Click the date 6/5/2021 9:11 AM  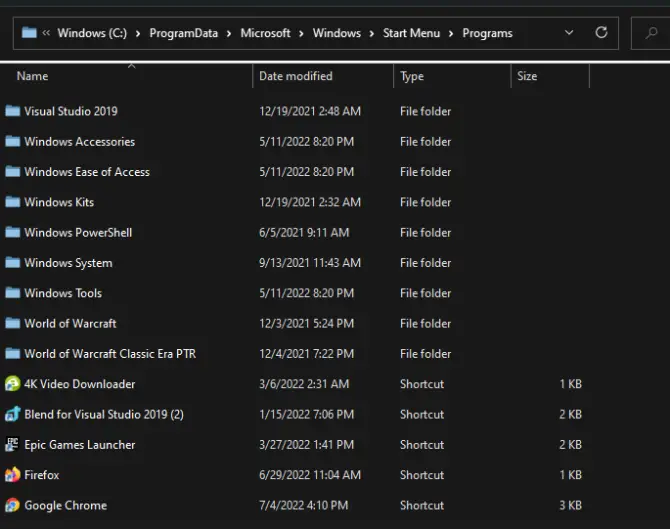(x=304, y=232)
